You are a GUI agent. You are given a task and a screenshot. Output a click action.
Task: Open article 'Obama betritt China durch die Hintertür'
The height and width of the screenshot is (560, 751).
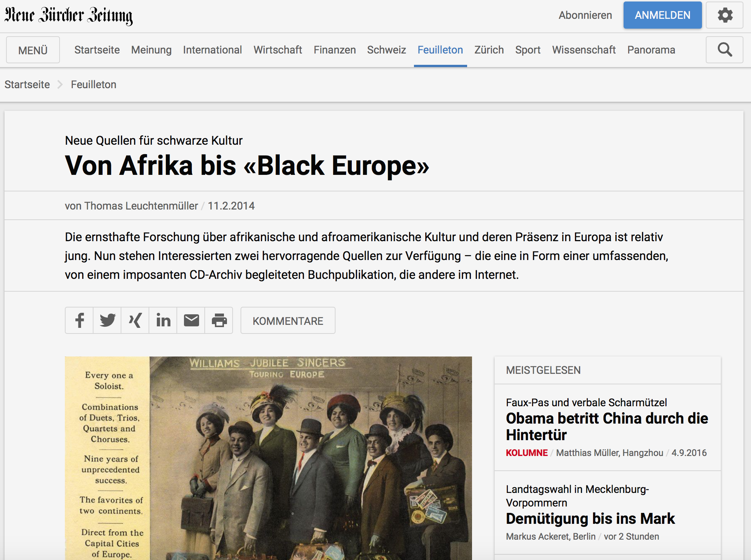point(607,427)
